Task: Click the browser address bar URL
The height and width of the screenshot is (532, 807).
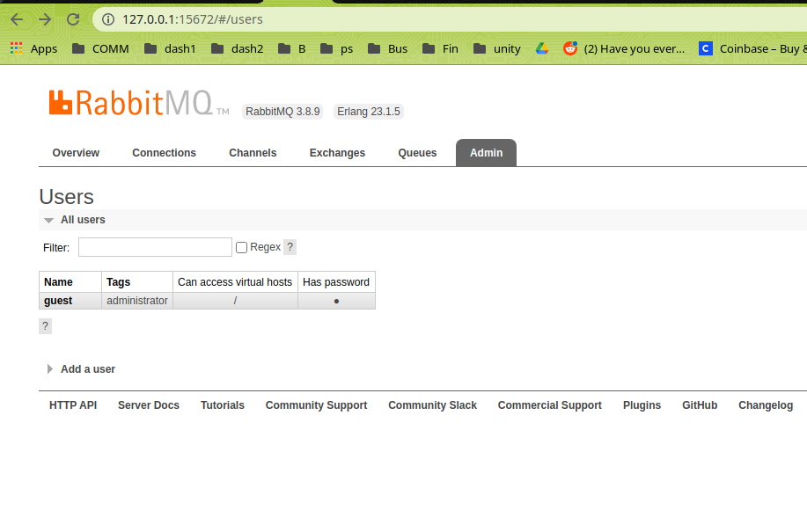Action: [193, 19]
